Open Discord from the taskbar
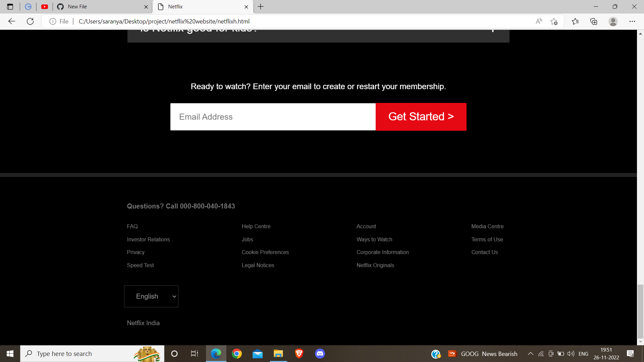The image size is (644, 362). (320, 353)
